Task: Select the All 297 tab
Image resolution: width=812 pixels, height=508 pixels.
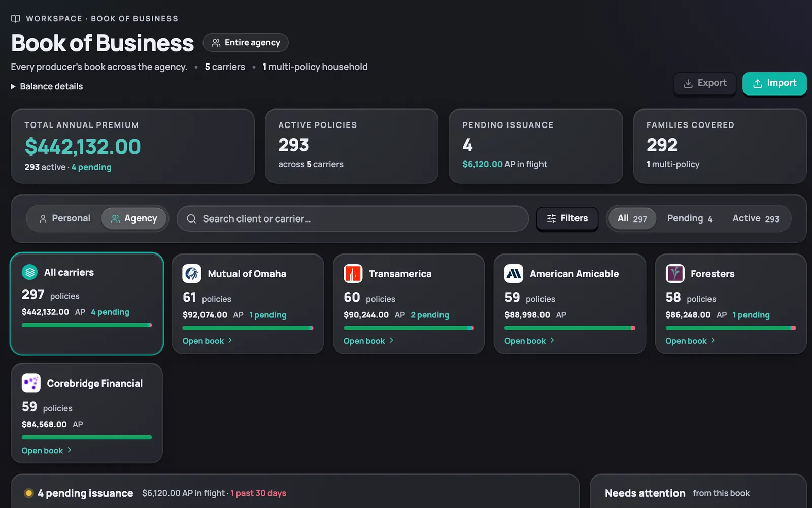Action: point(632,218)
